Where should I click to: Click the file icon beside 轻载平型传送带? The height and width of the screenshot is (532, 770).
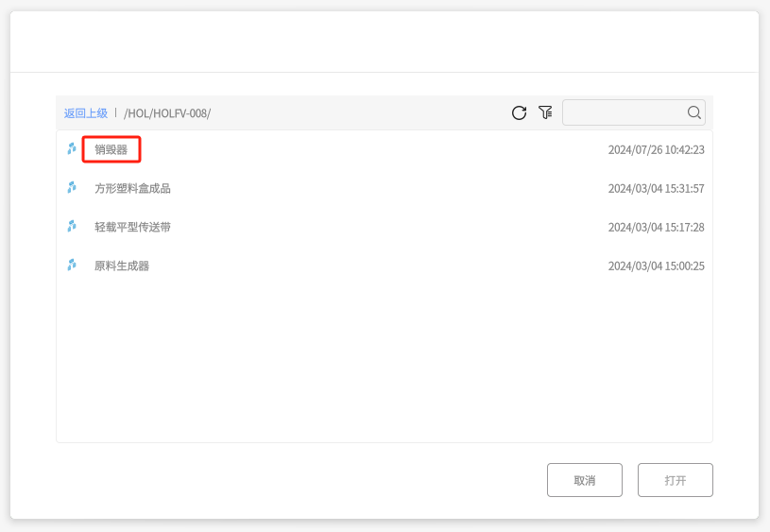(71, 227)
